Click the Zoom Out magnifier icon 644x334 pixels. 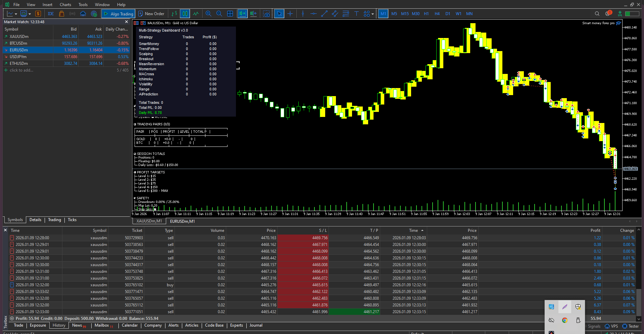[x=219, y=14]
